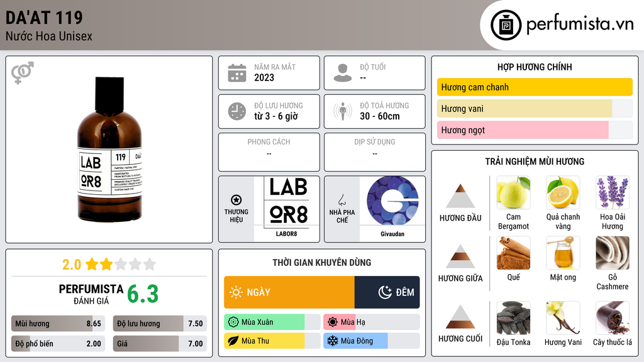Click the unisex gender symbol icon
Screen dimensions: 644x362
23,73
